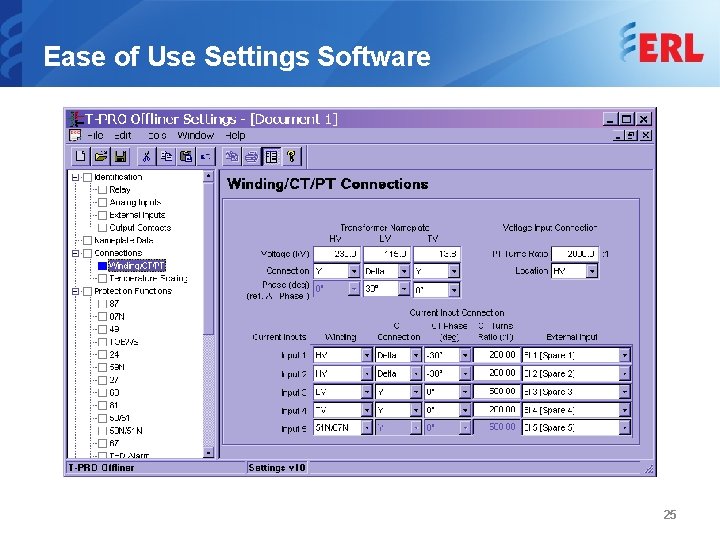Select the 27 tree item
720x540 pixels.
114,380
